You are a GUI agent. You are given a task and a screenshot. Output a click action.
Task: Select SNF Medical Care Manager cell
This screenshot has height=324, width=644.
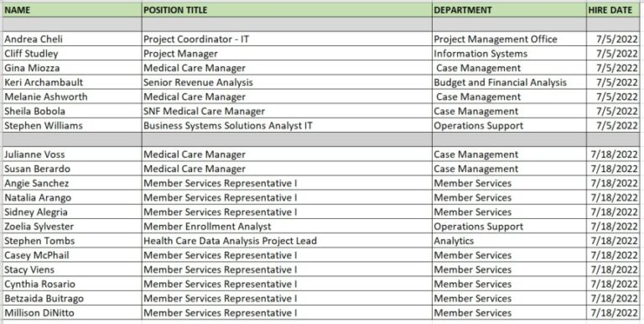pos(287,111)
